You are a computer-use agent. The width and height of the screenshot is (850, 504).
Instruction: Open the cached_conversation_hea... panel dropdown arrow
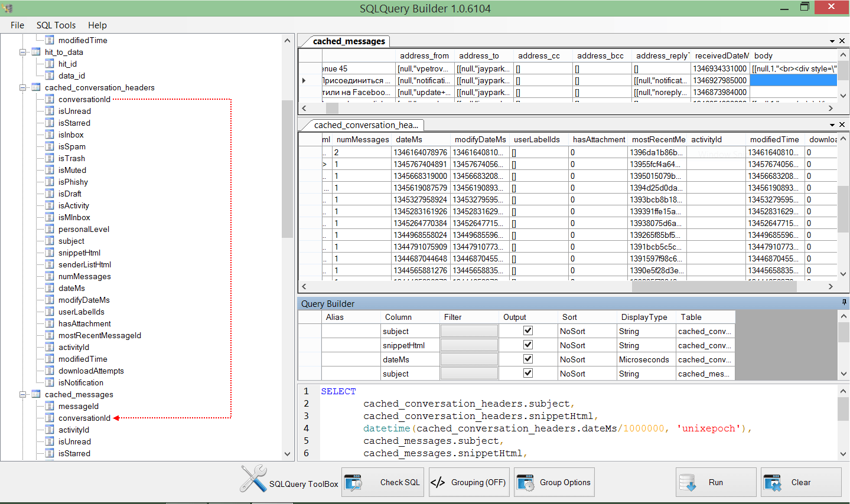[x=832, y=125]
